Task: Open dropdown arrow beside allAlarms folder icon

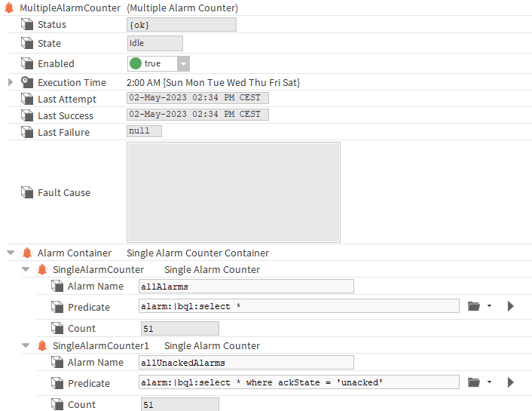Action: coord(490,306)
